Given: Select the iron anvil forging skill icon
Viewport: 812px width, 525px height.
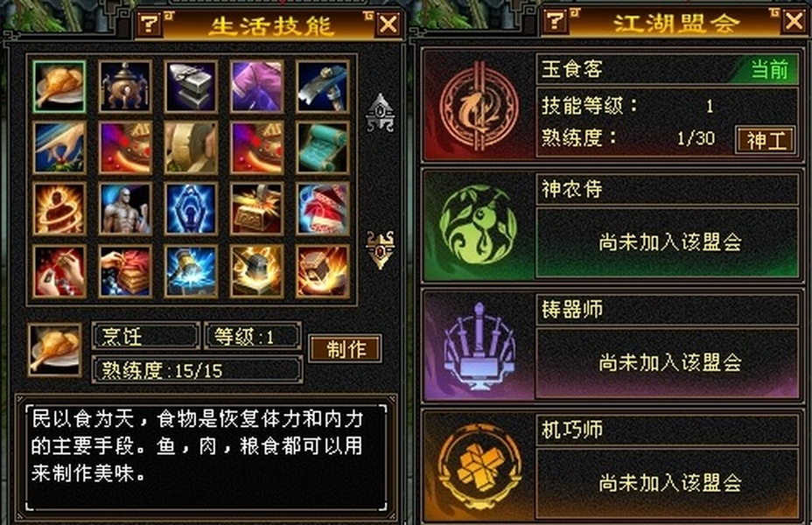Looking at the screenshot, I should coord(191,87).
